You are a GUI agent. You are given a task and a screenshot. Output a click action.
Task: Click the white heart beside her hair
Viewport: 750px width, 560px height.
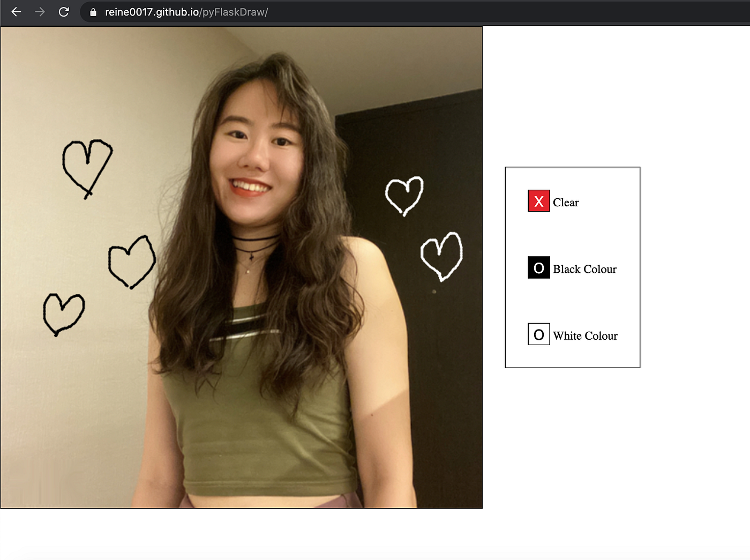(x=405, y=195)
